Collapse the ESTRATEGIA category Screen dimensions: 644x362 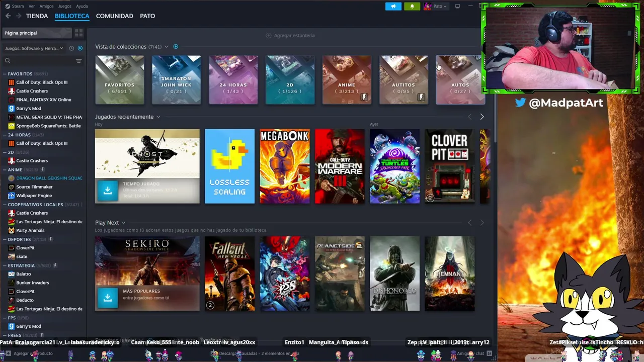click(x=5, y=265)
